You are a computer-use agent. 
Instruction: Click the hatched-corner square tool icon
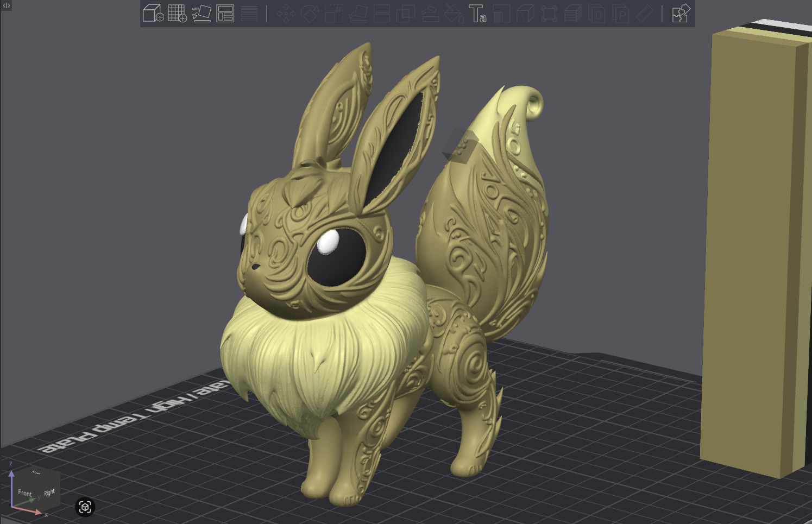pyautogui.click(x=501, y=13)
